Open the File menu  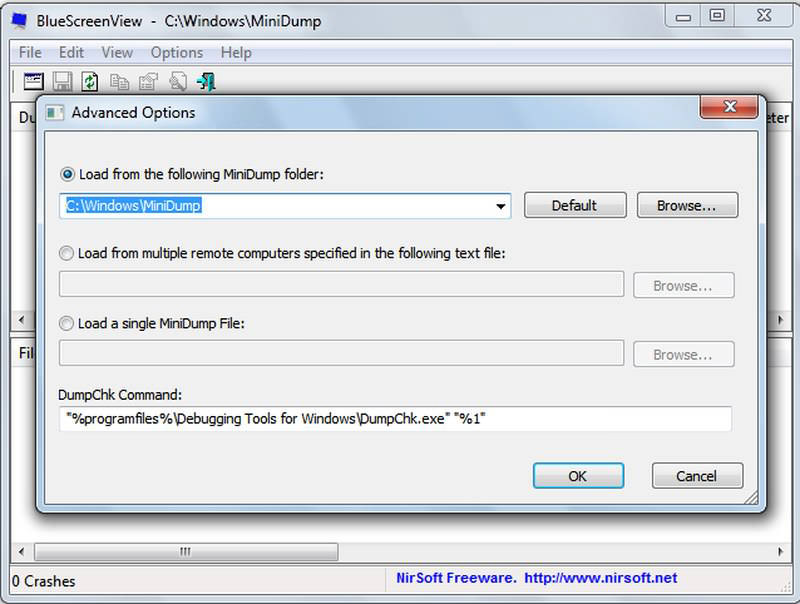pyautogui.click(x=30, y=53)
